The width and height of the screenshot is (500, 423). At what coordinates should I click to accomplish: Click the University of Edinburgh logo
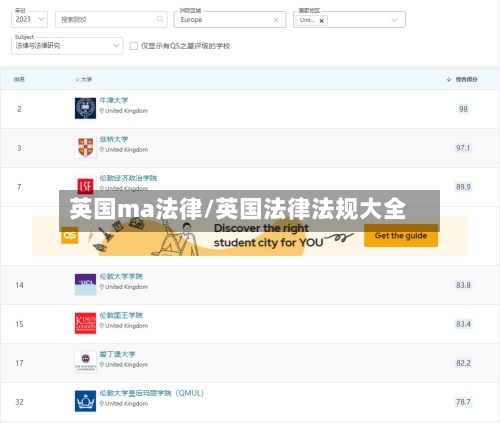[x=85, y=362]
